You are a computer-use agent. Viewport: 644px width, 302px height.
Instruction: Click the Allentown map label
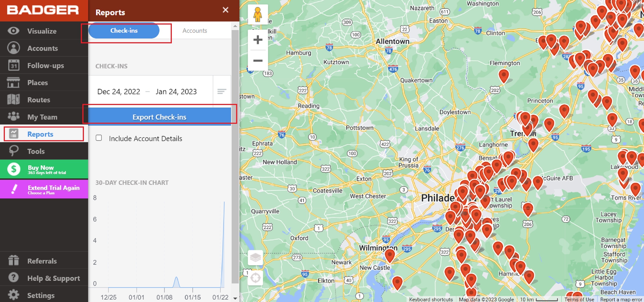click(392, 41)
